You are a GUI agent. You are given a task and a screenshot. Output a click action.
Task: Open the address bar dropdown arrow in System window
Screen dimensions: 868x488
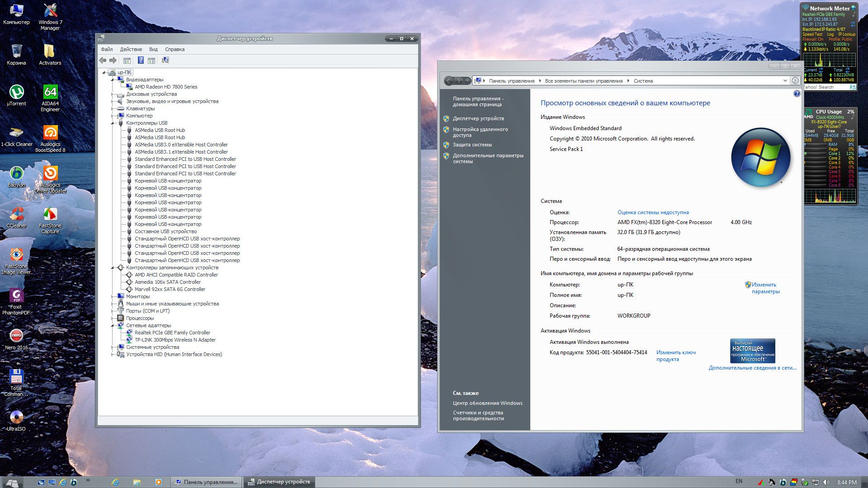(785, 81)
